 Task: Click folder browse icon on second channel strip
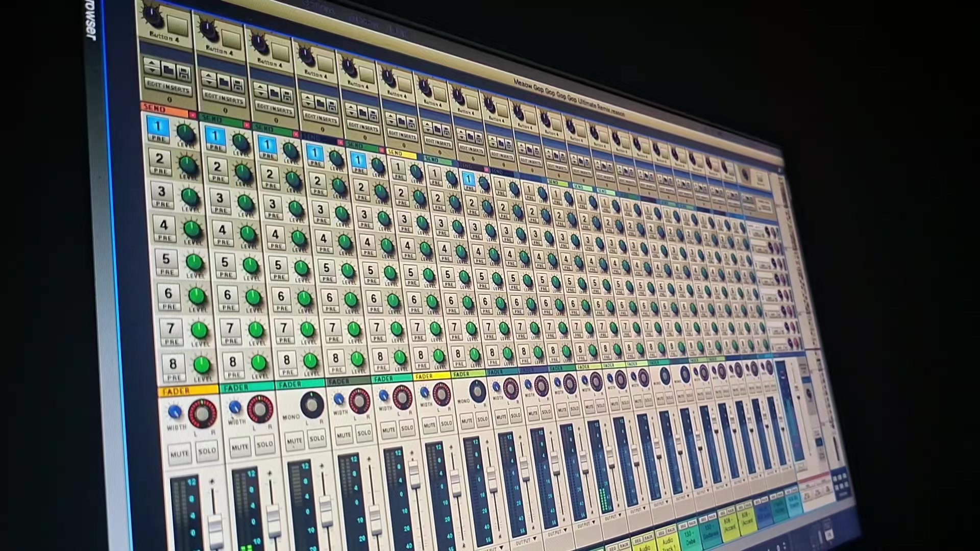[x=224, y=82]
